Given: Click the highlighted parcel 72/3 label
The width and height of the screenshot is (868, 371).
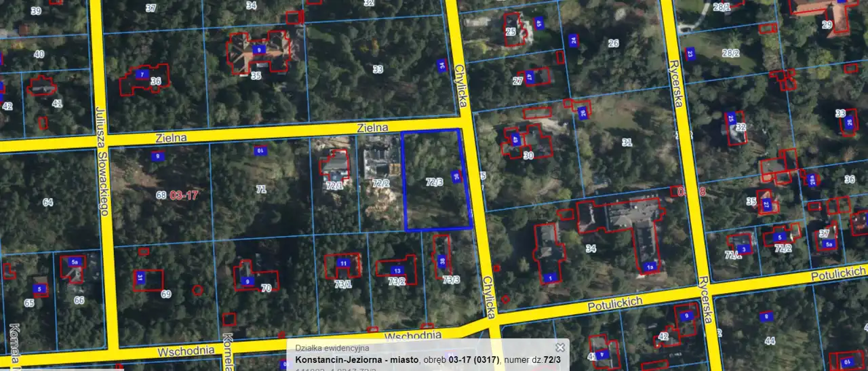Looking at the screenshot, I should 435,182.
